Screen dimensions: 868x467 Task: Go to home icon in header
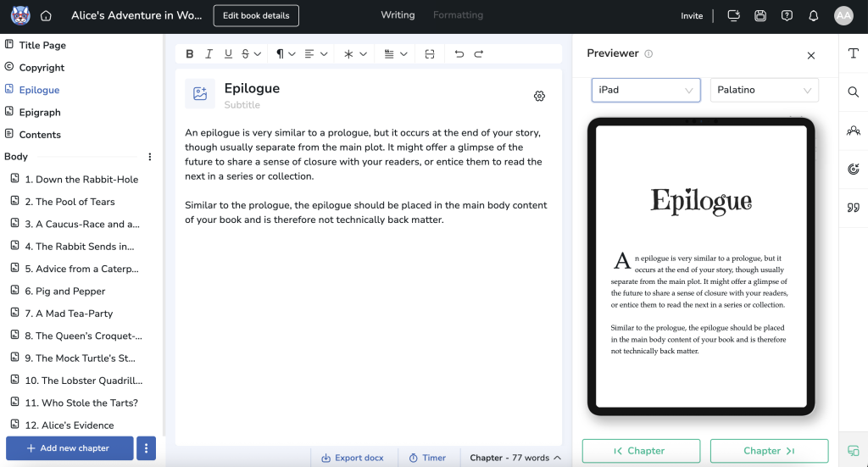pyautogui.click(x=46, y=15)
